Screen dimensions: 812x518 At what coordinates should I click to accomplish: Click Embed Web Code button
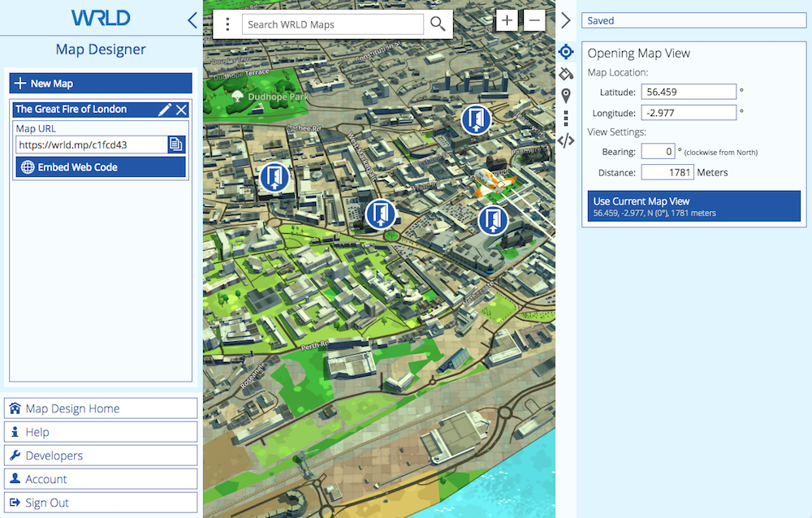(101, 167)
